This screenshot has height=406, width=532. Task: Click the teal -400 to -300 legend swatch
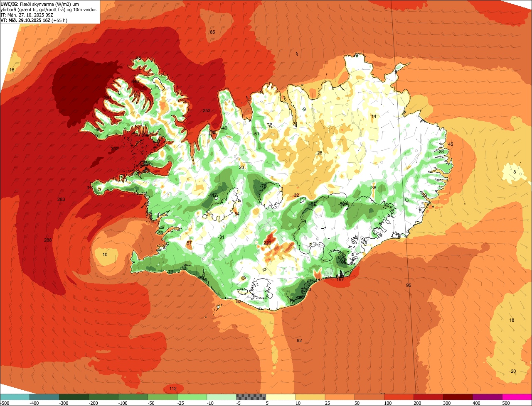[44, 396]
